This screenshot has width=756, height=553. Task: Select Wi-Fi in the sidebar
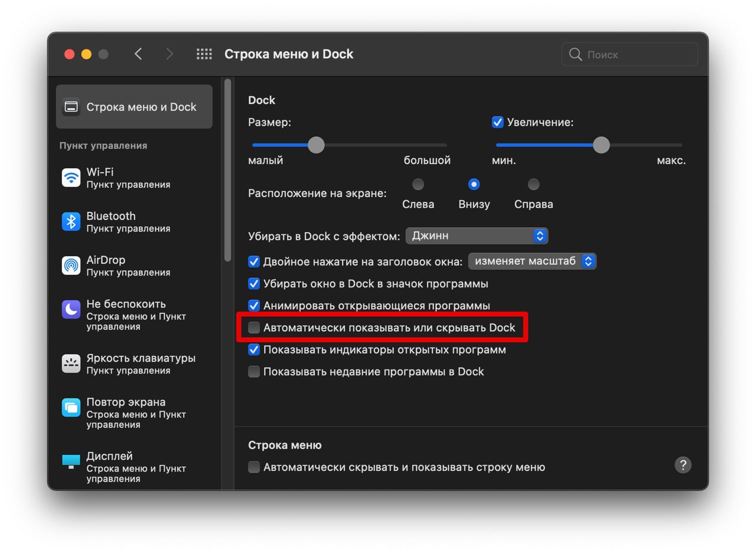[134, 178]
